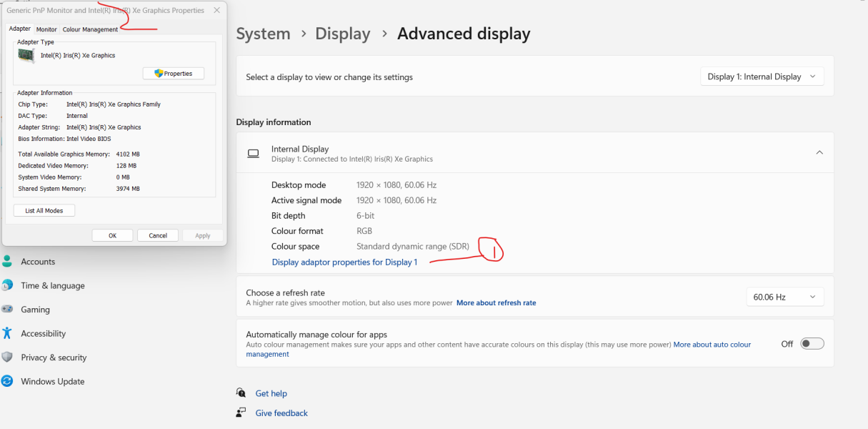Open Windows Update from the sidebar
Image resolution: width=868 pixels, height=429 pixels.
[x=54, y=381]
